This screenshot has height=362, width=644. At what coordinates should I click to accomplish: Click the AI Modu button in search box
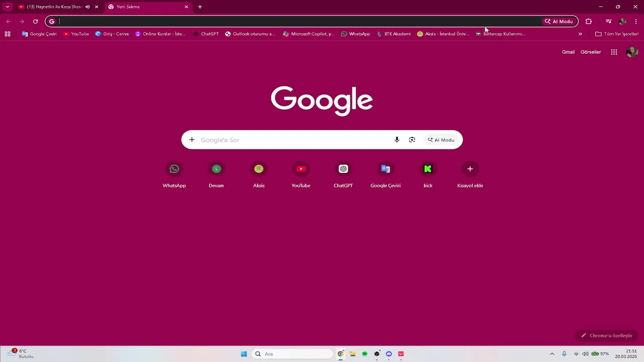pos(441,140)
